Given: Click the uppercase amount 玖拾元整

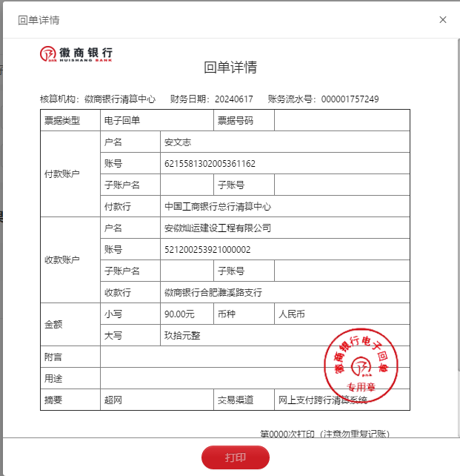Looking at the screenshot, I should tap(182, 336).
